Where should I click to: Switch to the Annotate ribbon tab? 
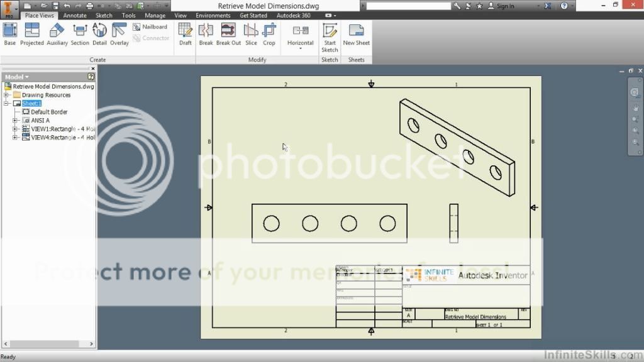75,16
